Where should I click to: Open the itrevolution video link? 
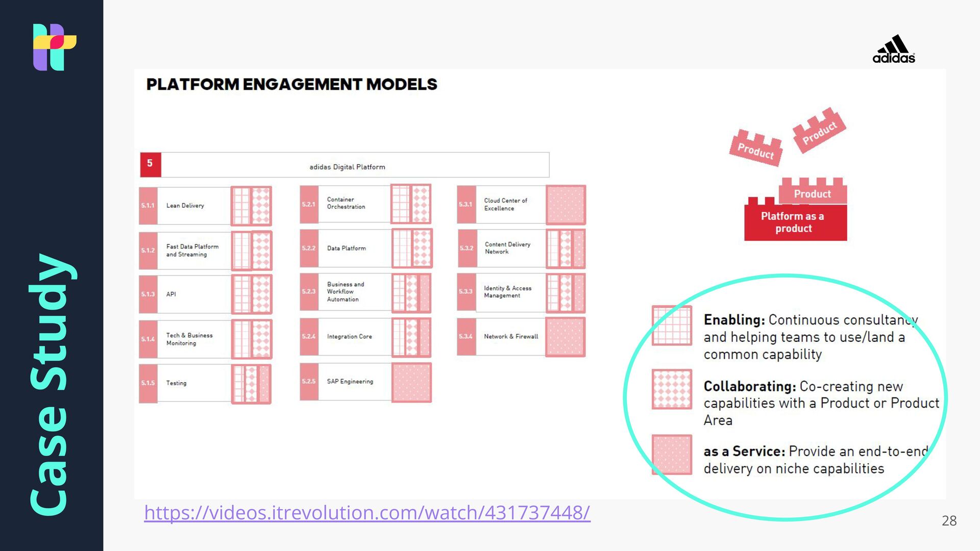(x=367, y=513)
